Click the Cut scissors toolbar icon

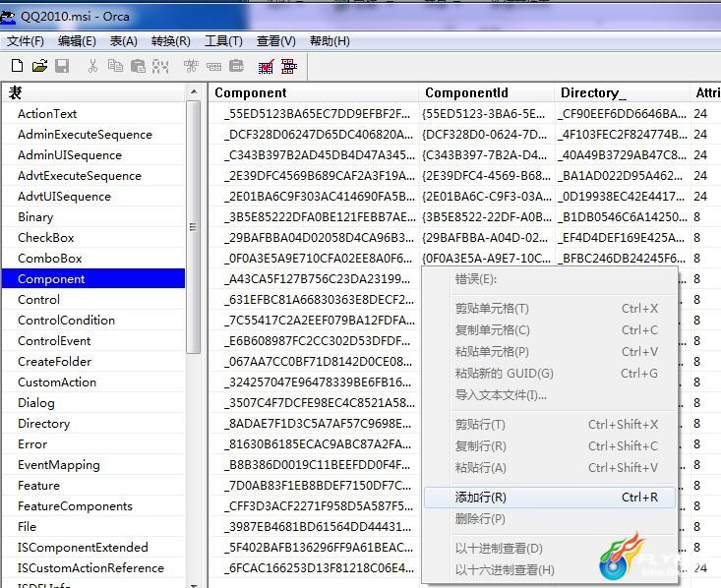click(x=92, y=66)
